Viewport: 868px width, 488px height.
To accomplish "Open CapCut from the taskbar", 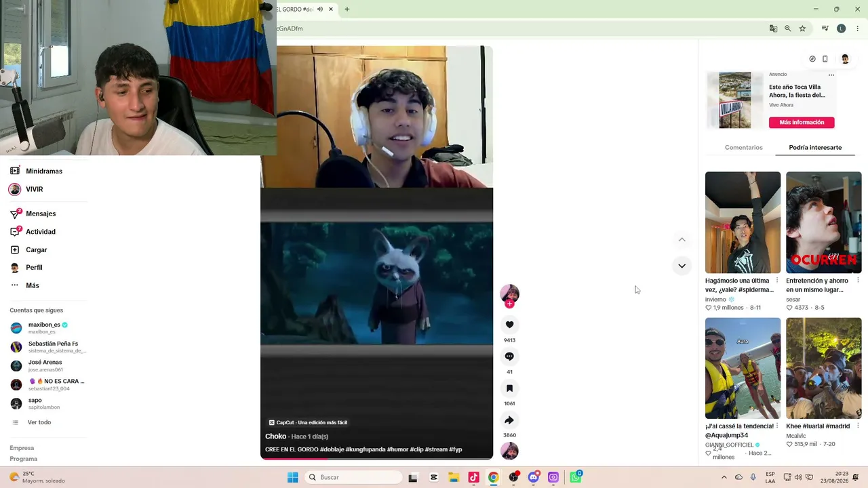I will pos(434,477).
